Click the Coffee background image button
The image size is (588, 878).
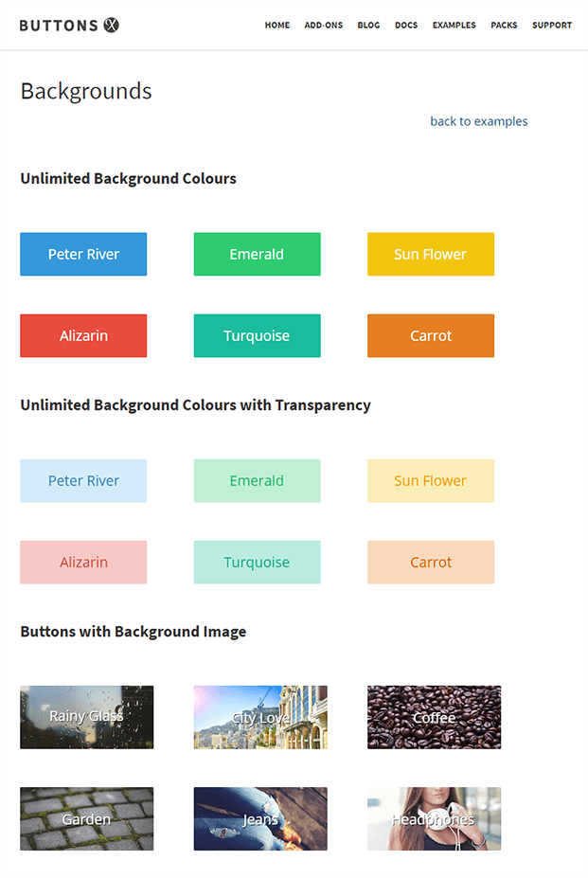(434, 717)
